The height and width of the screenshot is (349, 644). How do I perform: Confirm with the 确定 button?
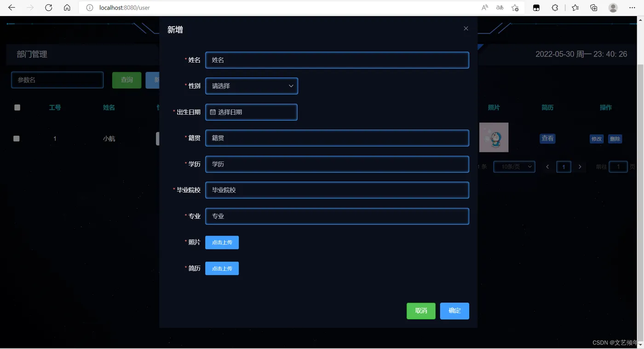click(x=454, y=311)
